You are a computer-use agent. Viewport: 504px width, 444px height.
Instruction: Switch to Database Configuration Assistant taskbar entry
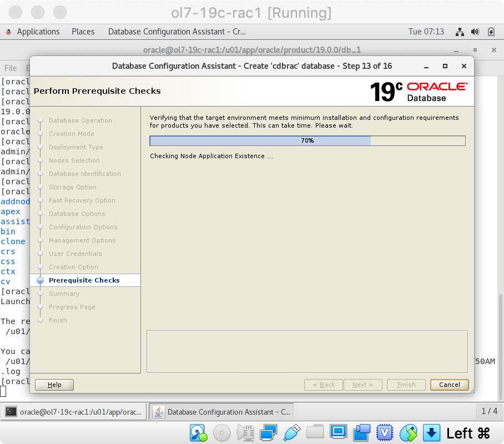(x=222, y=411)
